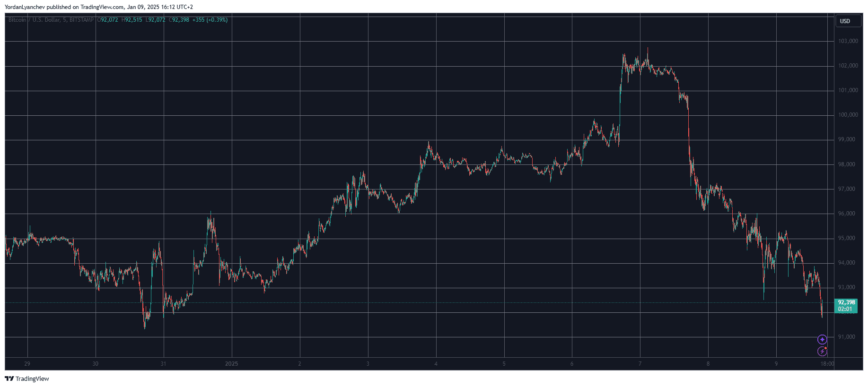Click the 101,000 price axis label

(848, 90)
